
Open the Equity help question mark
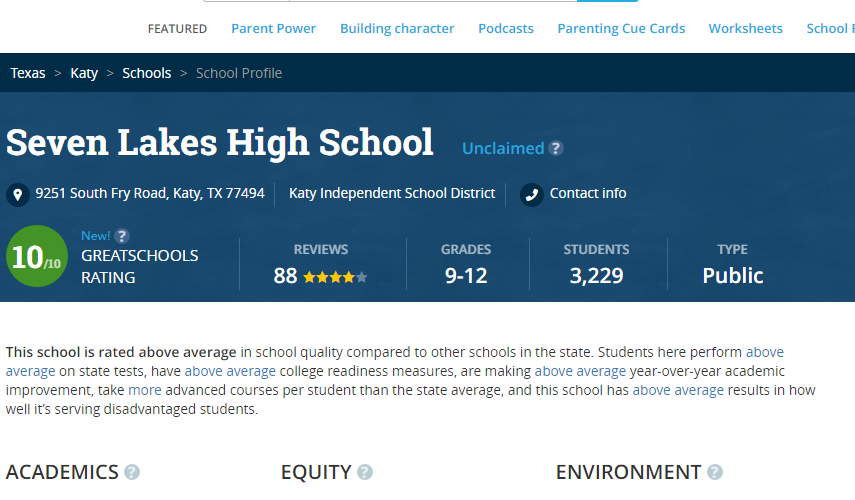pos(365,472)
